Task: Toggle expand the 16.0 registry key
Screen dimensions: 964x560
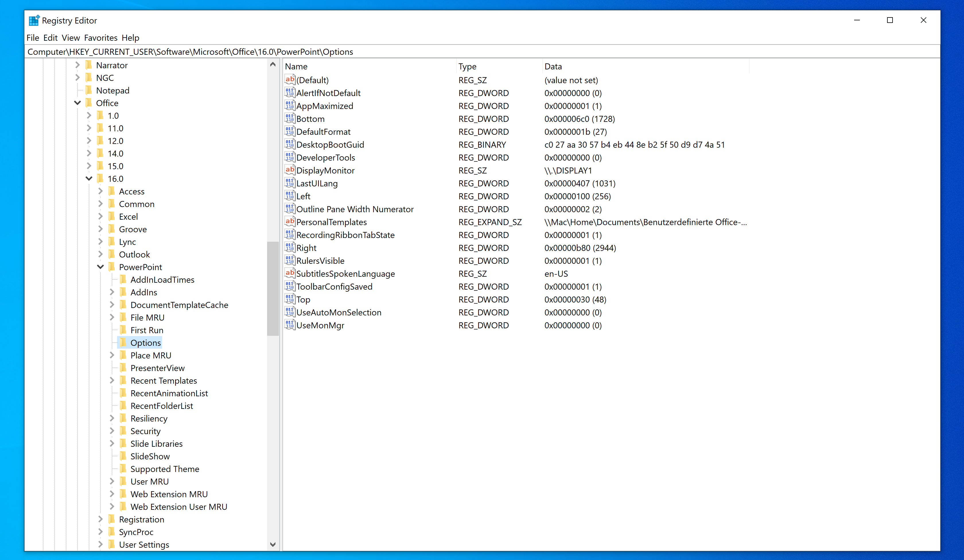Action: click(x=89, y=178)
